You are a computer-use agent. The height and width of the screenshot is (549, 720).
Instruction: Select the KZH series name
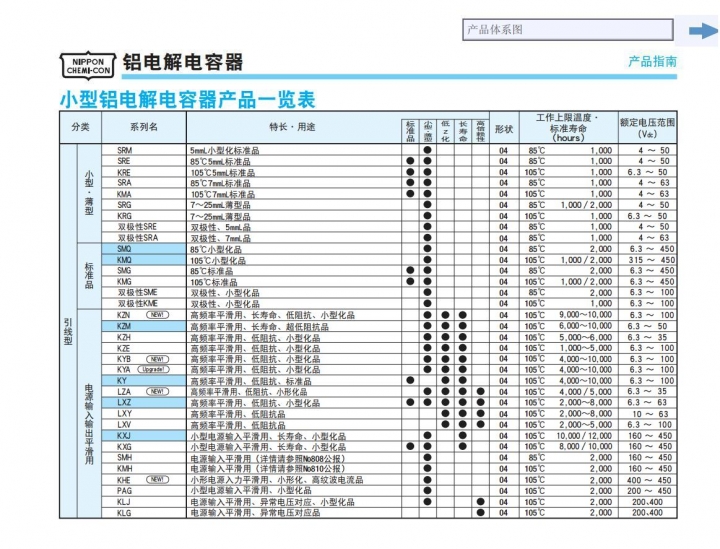124,337
